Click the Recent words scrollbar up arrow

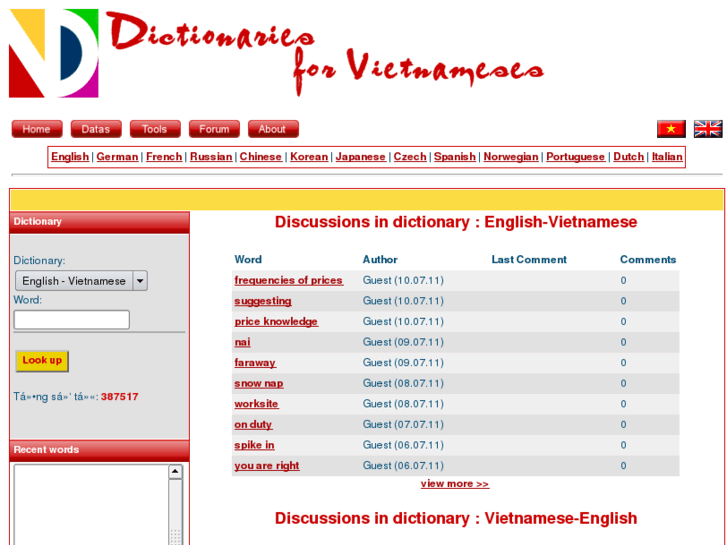point(175,472)
